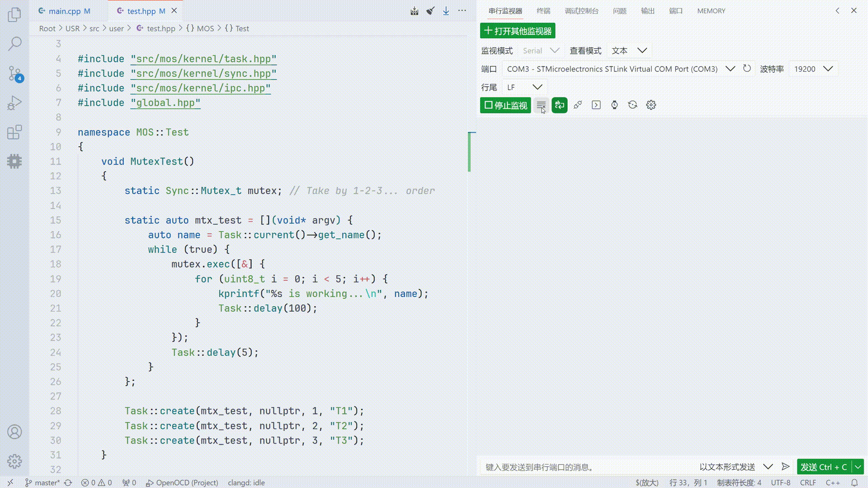
Task: Click the send message arrow icon
Action: (786, 467)
